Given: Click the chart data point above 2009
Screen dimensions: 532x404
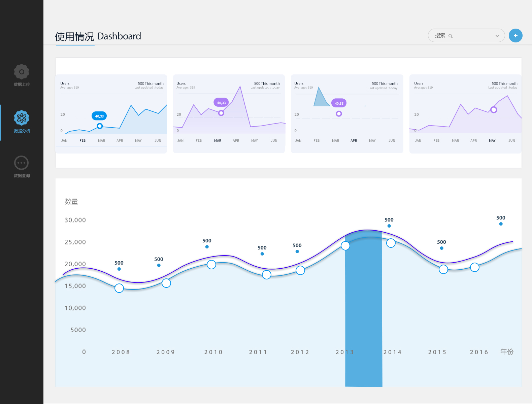Looking at the screenshot, I should click(x=166, y=283).
